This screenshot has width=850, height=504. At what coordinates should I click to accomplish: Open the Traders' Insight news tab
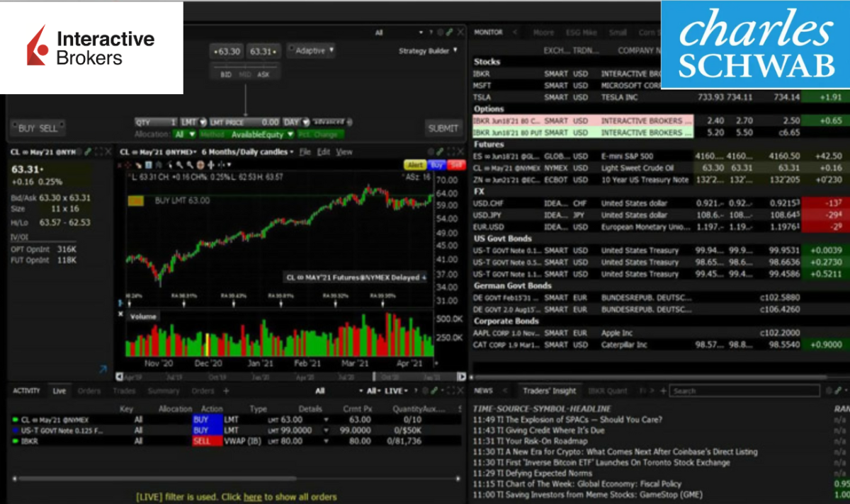pos(550,391)
